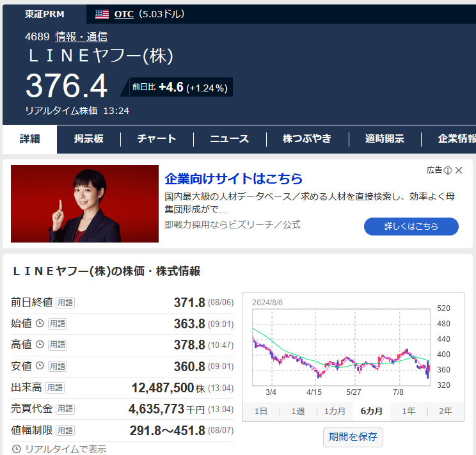Select the 1カ月 chart period

click(335, 411)
